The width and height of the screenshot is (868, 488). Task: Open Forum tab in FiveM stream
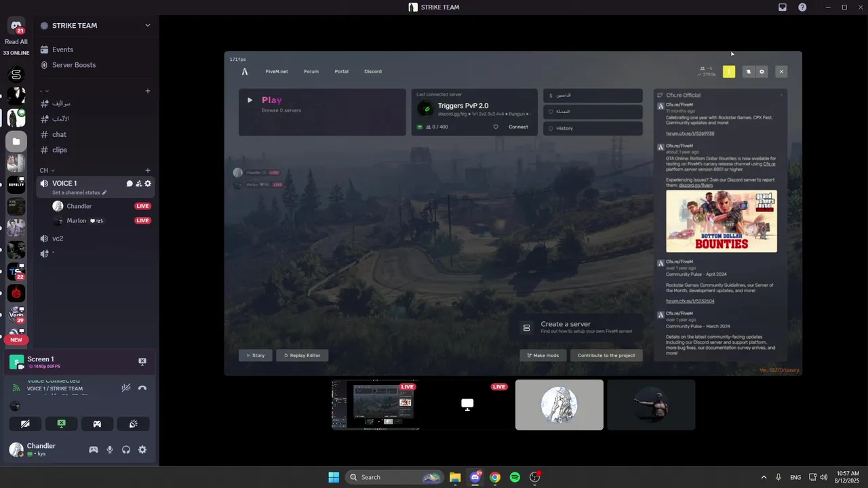click(x=311, y=71)
